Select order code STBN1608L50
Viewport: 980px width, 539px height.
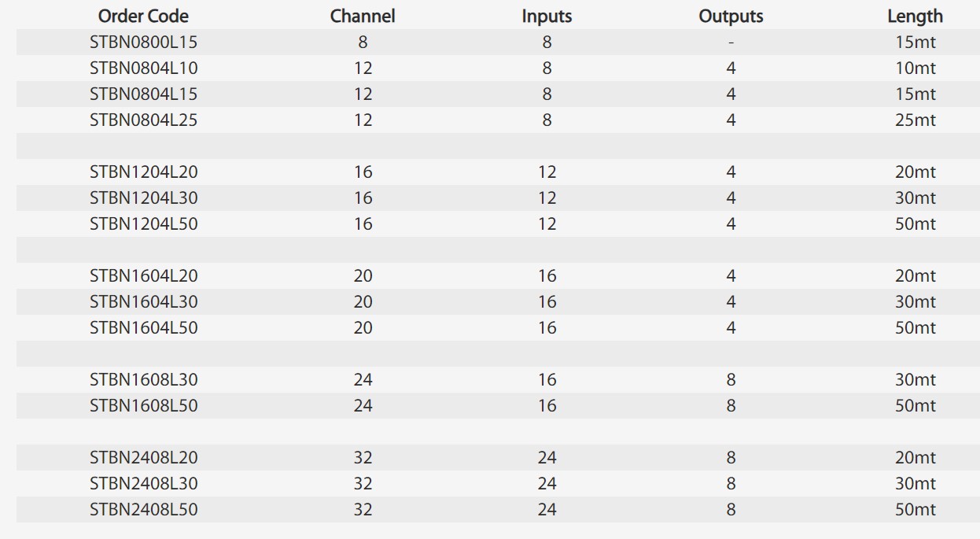tap(143, 406)
